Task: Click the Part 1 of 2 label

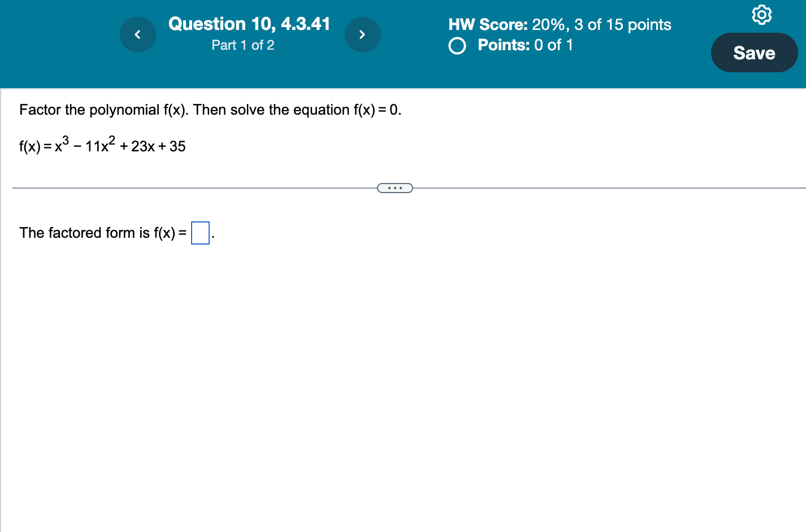Action: 243,45
